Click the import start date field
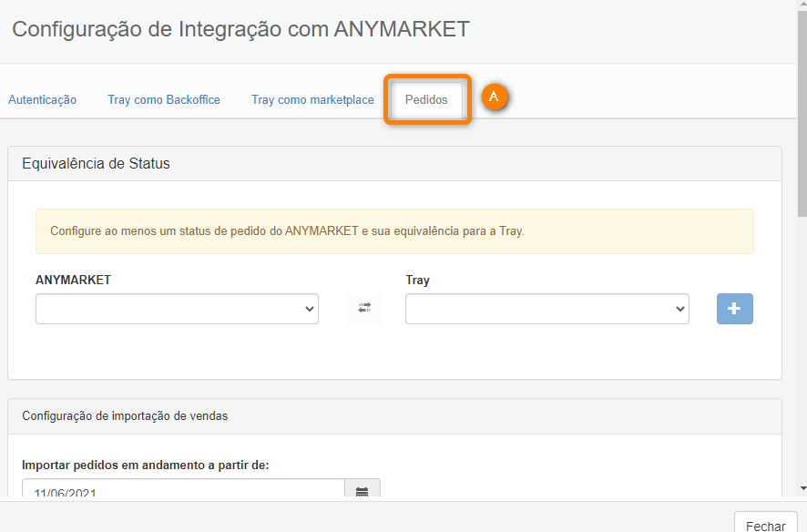This screenshot has height=532, width=807. (x=183, y=489)
